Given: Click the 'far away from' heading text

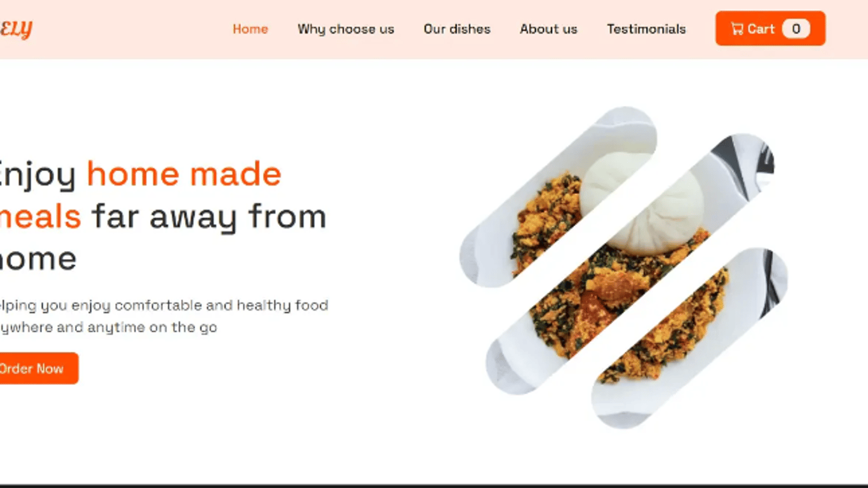Looking at the screenshot, I should (209, 218).
